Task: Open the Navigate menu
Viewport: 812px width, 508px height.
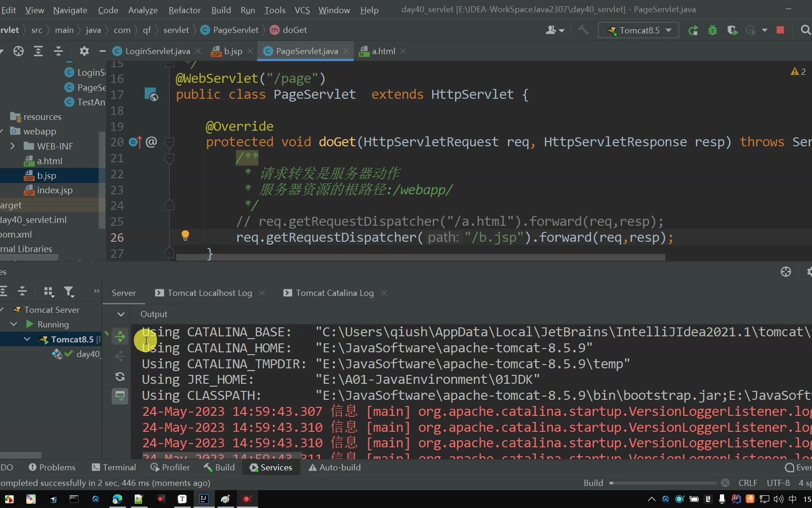Action: pyautogui.click(x=70, y=10)
